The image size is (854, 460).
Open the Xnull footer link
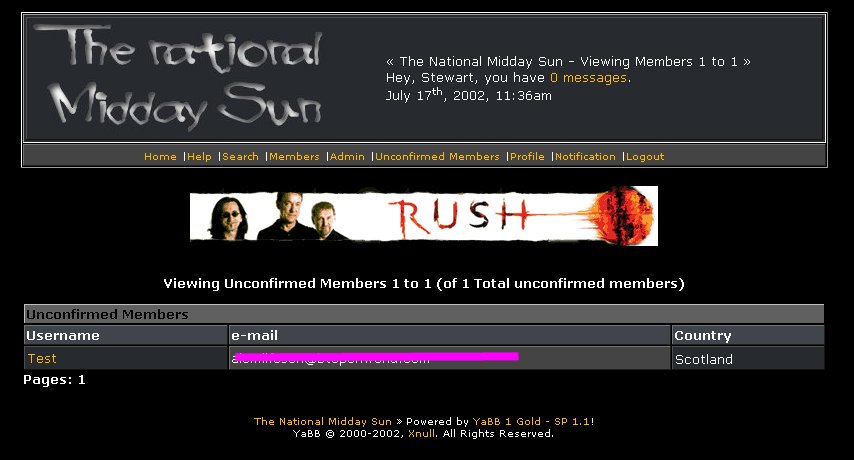tap(422, 434)
